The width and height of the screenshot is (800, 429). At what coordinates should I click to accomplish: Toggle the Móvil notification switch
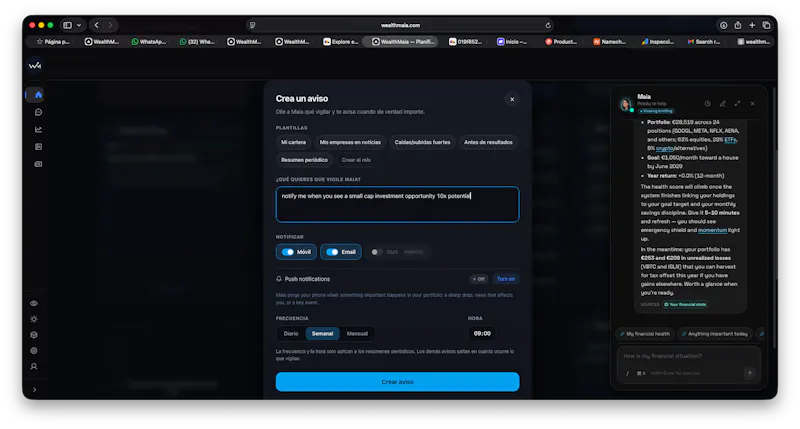pyautogui.click(x=288, y=252)
